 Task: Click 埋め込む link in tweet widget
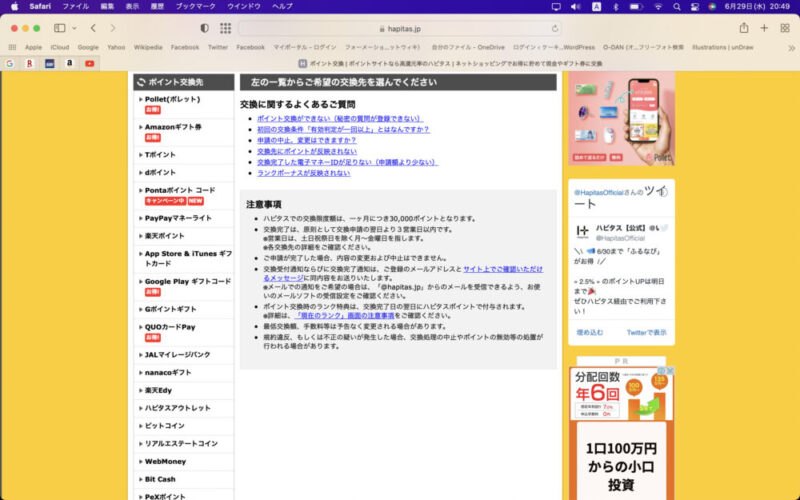(590, 333)
